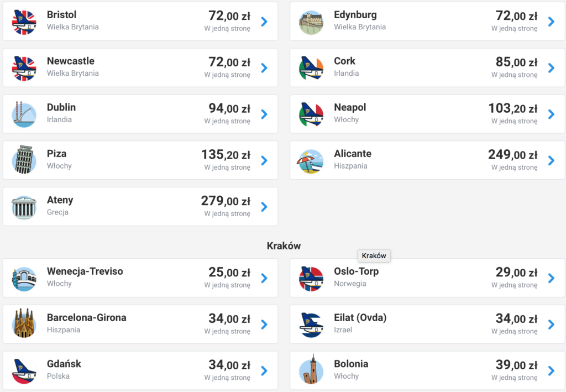
Task: Click the Oslo-Torp Norwegian-flag plane icon
Action: tap(311, 278)
